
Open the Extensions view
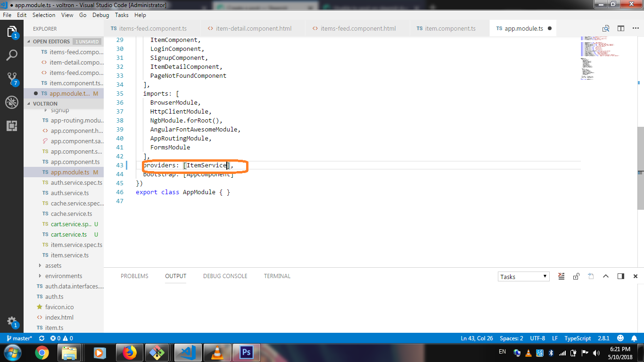point(12,126)
